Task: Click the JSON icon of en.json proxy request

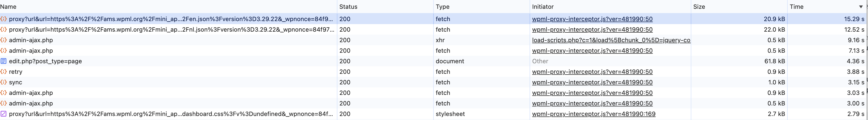Action: pos(4,19)
